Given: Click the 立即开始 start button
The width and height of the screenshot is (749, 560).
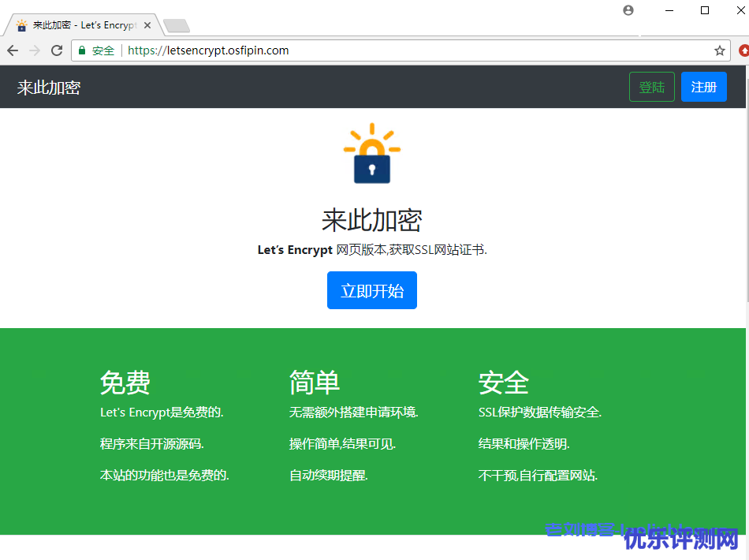Looking at the screenshot, I should click(x=372, y=290).
